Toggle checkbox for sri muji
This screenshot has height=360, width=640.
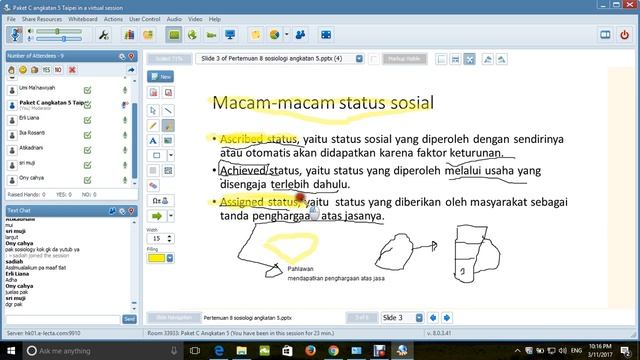coord(87,165)
